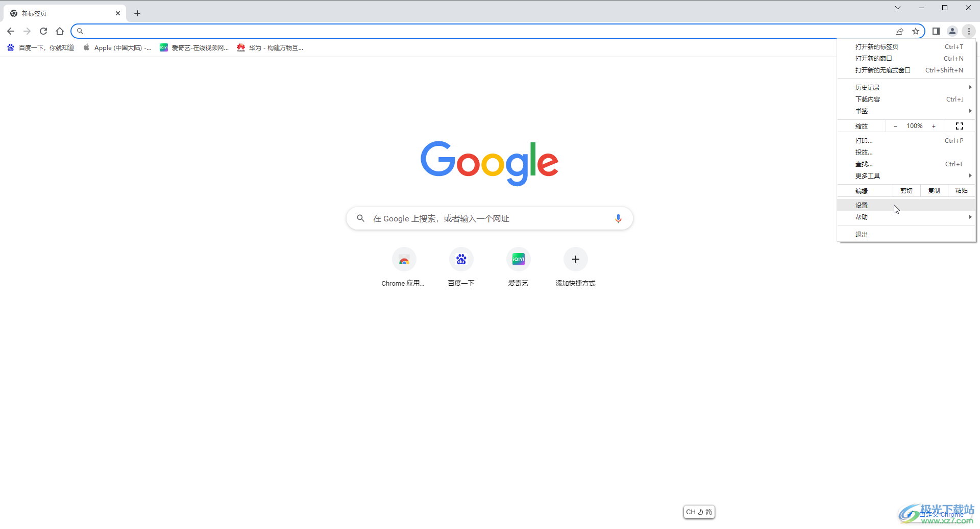Screen dimensions: 980x529
Task: Go to the home page icon
Action: [60, 31]
